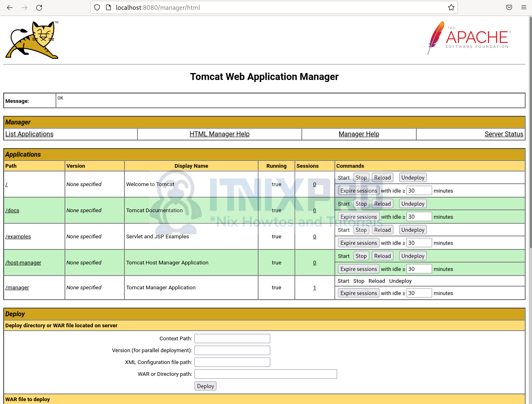532x404 pixels.
Task: Stop the /docs application
Action: click(x=361, y=204)
